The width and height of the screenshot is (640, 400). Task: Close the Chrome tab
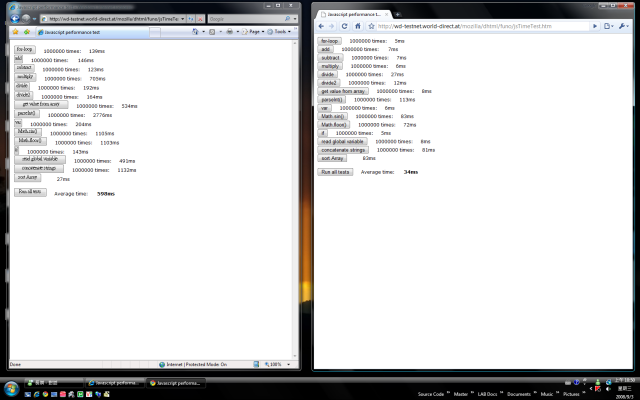387,14
